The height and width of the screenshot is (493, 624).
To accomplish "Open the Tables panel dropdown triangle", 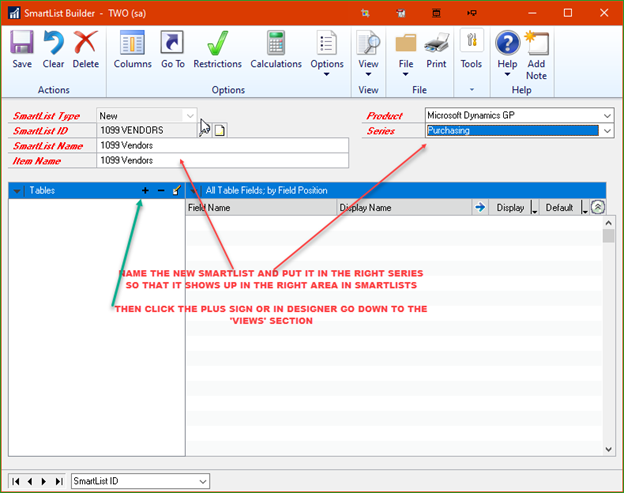I will point(17,191).
